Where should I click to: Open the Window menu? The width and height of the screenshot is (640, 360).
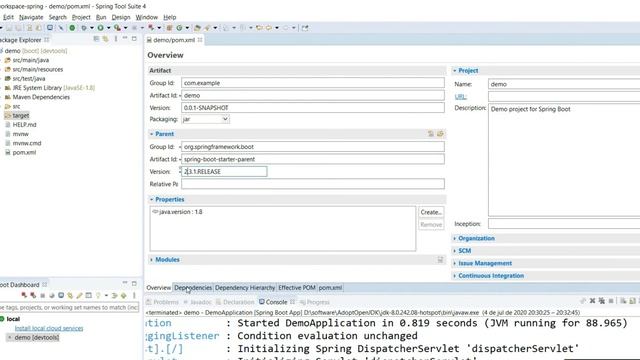[x=147, y=17]
